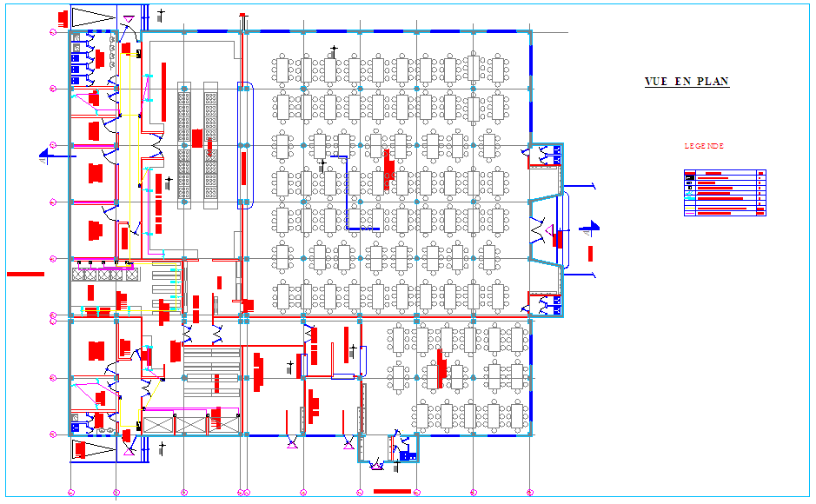The image size is (816, 504).
Task: Click the red LEGENDE heading
Action: (x=703, y=147)
